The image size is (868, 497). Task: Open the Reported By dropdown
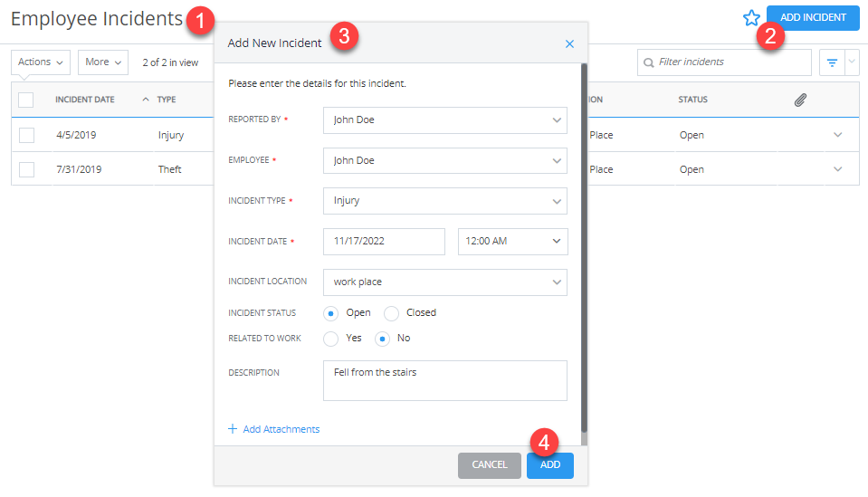(x=445, y=120)
